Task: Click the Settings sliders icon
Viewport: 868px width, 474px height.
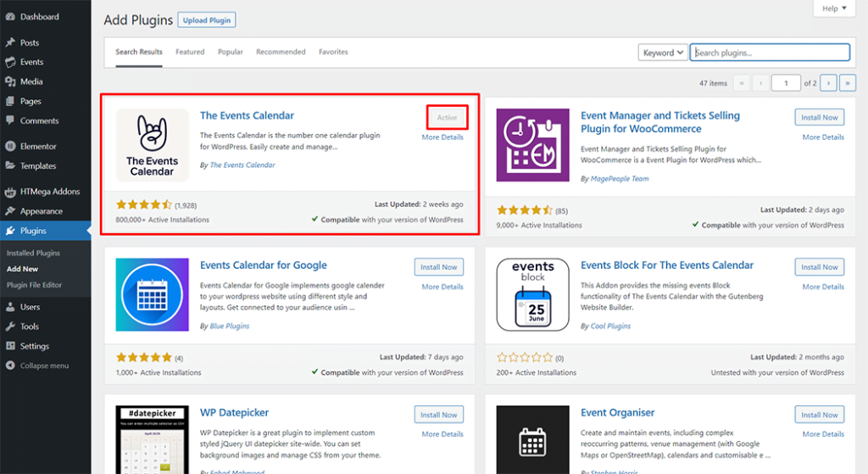Action: (x=10, y=345)
